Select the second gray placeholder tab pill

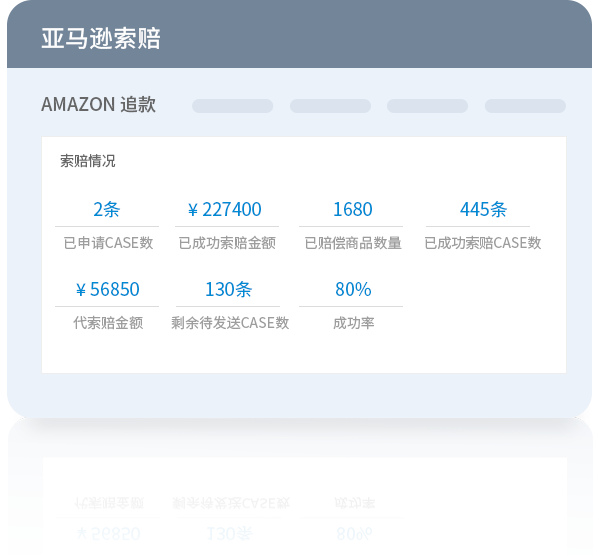tap(330, 106)
